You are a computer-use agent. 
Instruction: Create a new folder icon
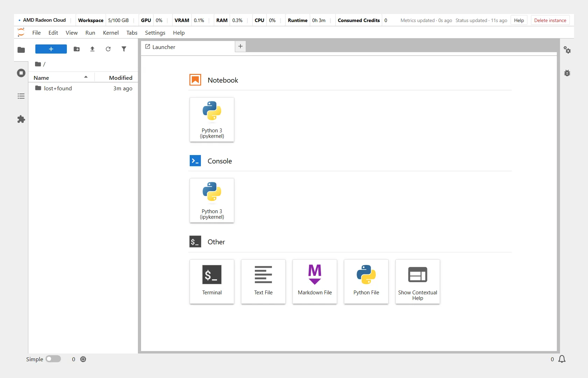[x=77, y=49]
